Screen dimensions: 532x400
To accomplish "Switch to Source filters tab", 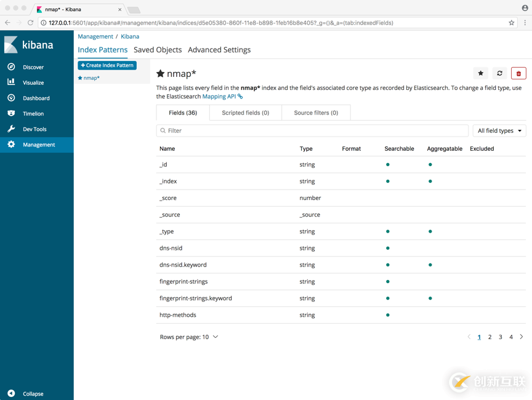I will (x=316, y=113).
